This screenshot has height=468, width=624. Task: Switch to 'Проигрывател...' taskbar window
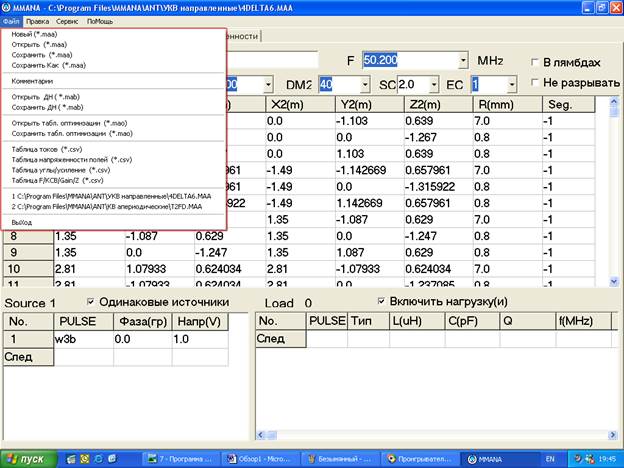tap(419, 459)
